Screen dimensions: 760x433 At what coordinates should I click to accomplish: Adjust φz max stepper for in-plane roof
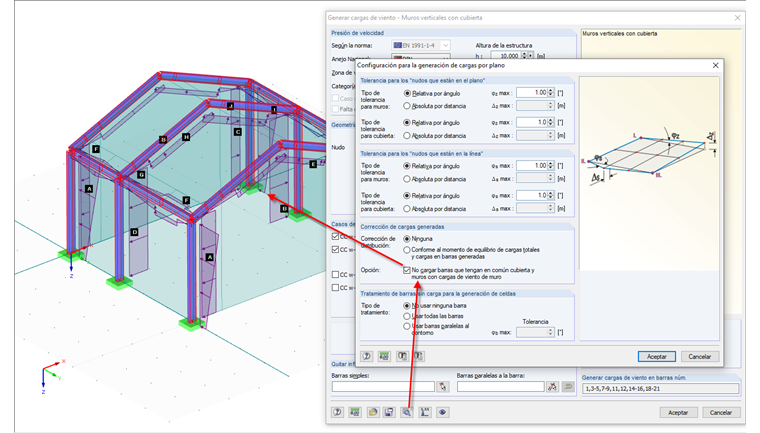coord(551,123)
